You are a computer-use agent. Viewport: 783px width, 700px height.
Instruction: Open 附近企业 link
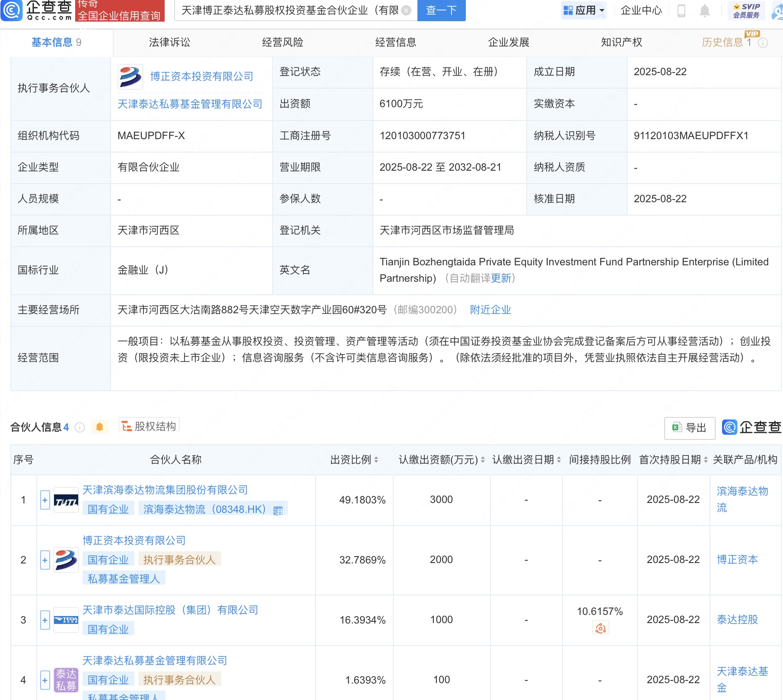coord(490,310)
